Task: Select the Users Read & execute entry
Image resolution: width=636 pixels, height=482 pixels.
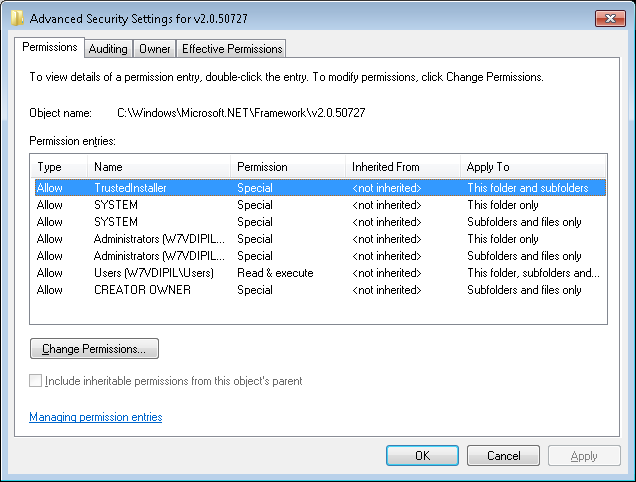Action: pyautogui.click(x=154, y=273)
